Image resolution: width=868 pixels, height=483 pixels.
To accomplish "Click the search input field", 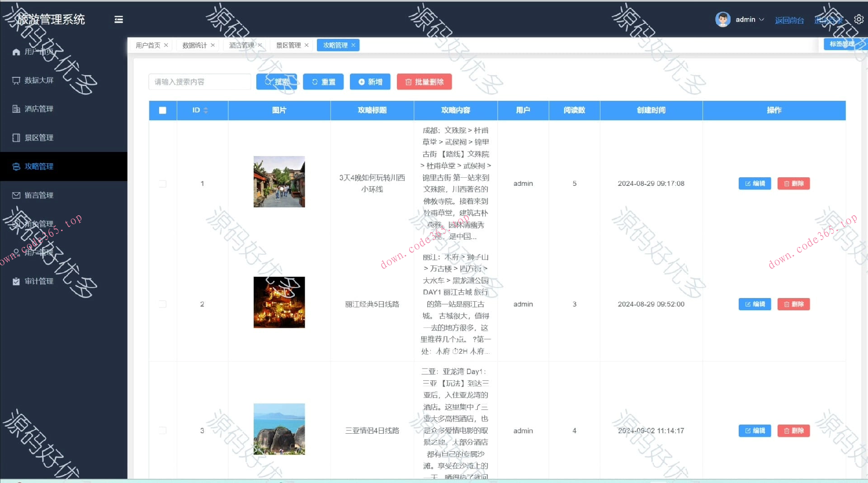I will click(x=199, y=82).
